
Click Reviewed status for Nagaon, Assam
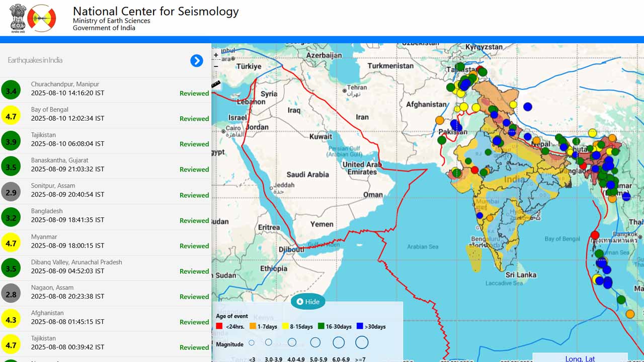tap(194, 297)
